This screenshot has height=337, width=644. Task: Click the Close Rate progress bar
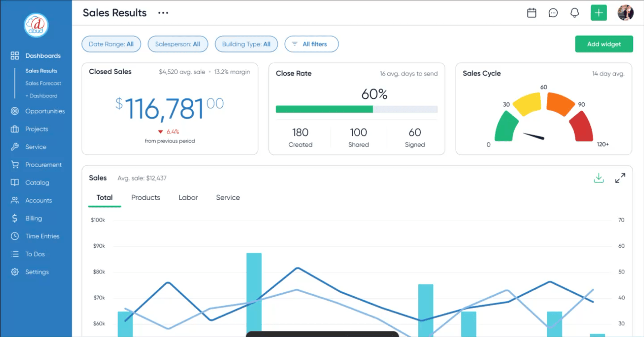(x=356, y=109)
